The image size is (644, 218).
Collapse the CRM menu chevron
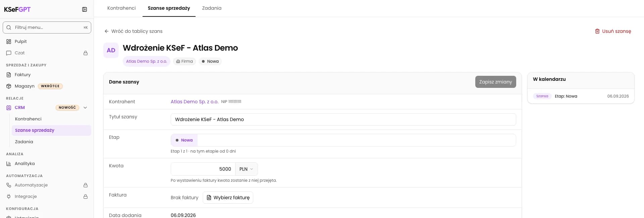[x=85, y=108]
